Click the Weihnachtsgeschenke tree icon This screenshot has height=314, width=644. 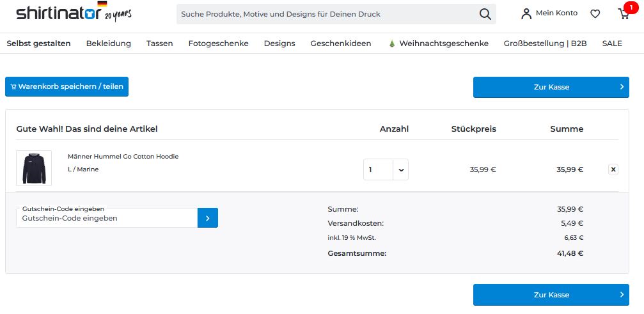[x=391, y=43]
